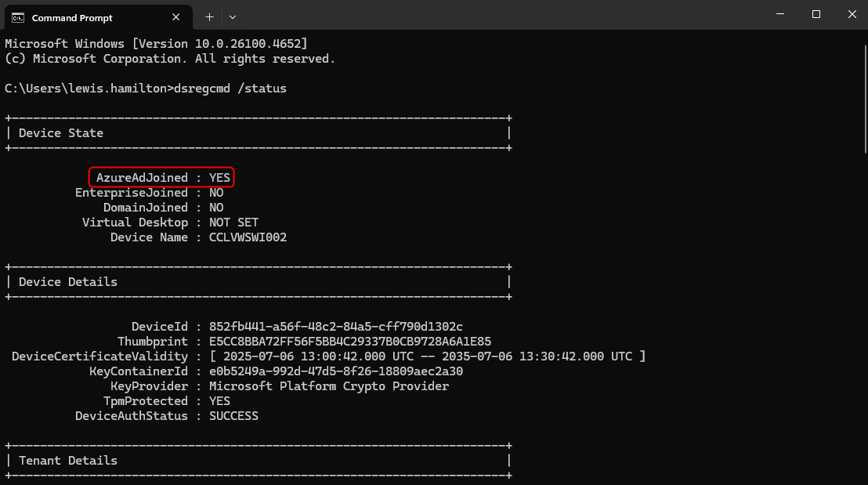Screen dimensions: 868x485
Task: Click the Device Details section header
Action: (68, 282)
